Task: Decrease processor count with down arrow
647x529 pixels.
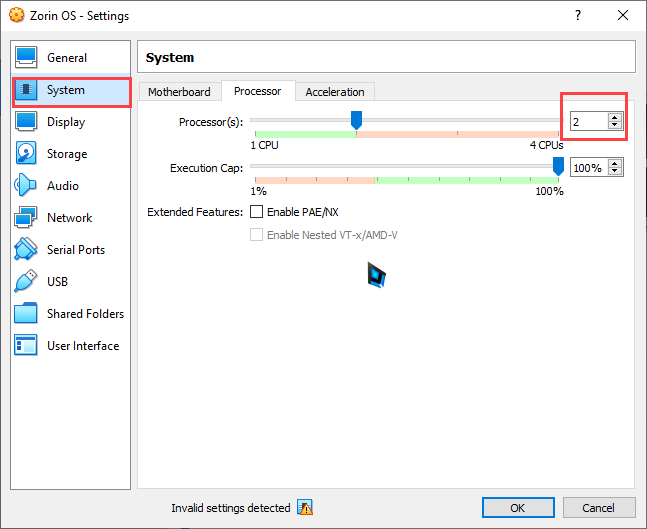Action: click(615, 125)
